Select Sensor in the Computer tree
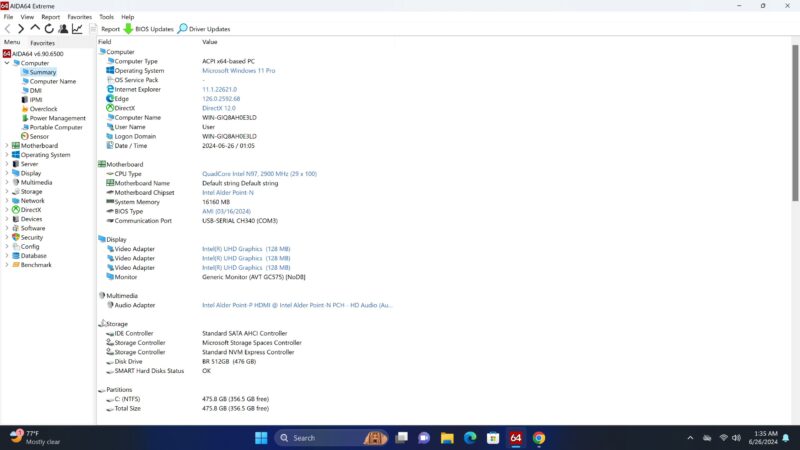The height and width of the screenshot is (450, 800). click(39, 136)
